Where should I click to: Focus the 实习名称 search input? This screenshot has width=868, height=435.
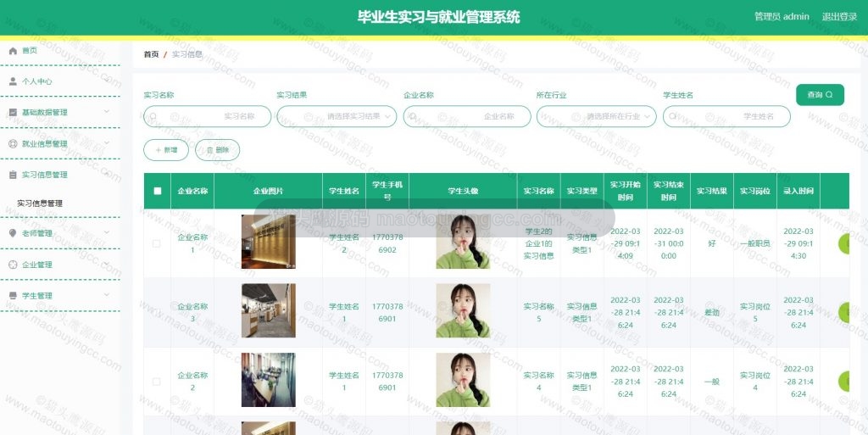[208, 117]
